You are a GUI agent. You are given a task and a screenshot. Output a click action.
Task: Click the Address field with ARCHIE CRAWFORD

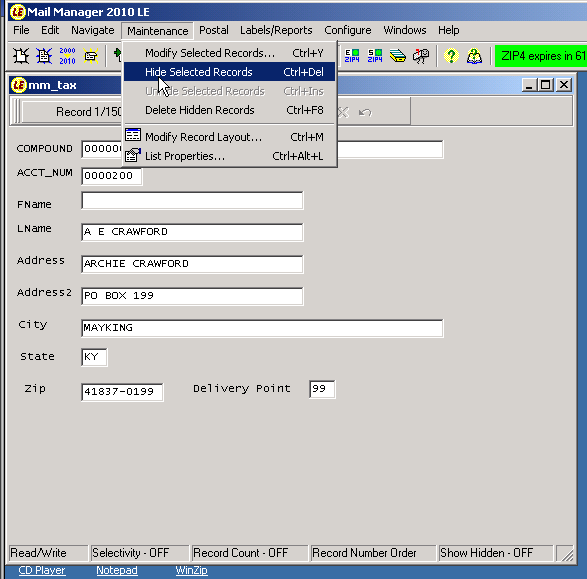click(192, 264)
